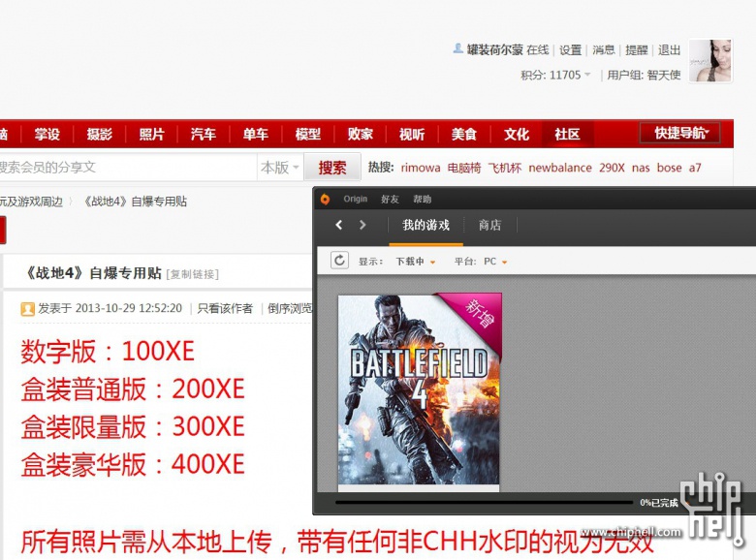
Task: Open the 好友 menu in Origin
Action: tap(390, 199)
